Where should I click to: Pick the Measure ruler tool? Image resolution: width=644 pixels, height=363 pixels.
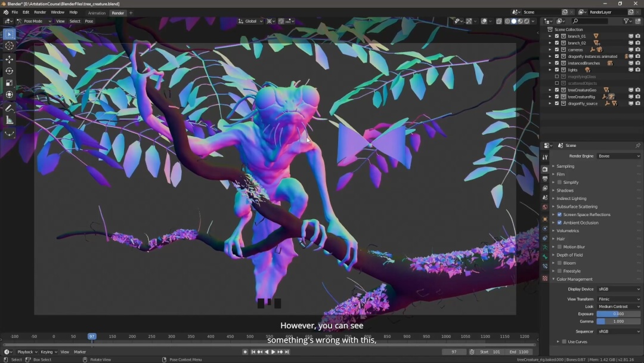(9, 121)
